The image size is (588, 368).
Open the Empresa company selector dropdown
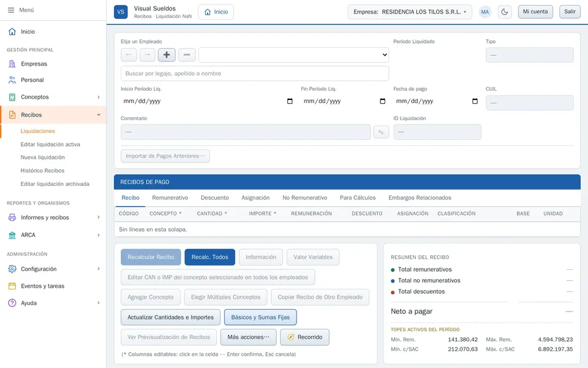click(410, 12)
